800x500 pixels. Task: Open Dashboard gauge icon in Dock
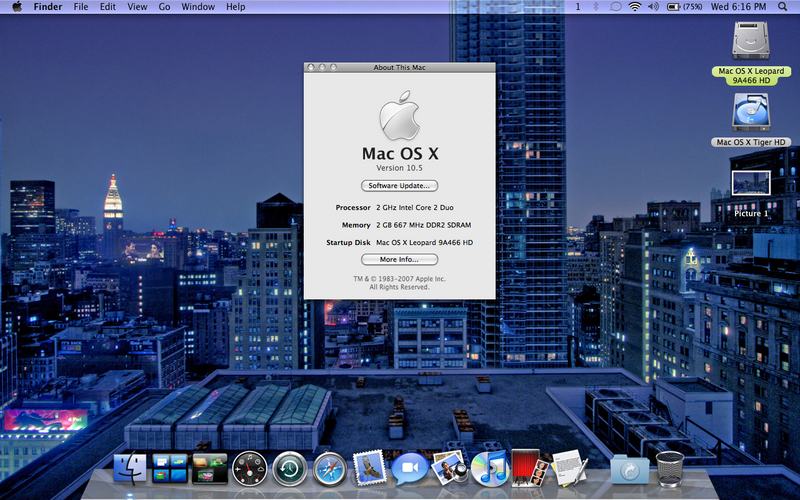pyautogui.click(x=249, y=468)
